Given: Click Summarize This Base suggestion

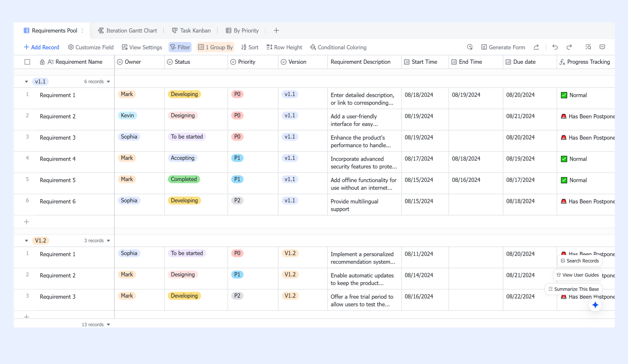Looking at the screenshot, I should point(574,289).
